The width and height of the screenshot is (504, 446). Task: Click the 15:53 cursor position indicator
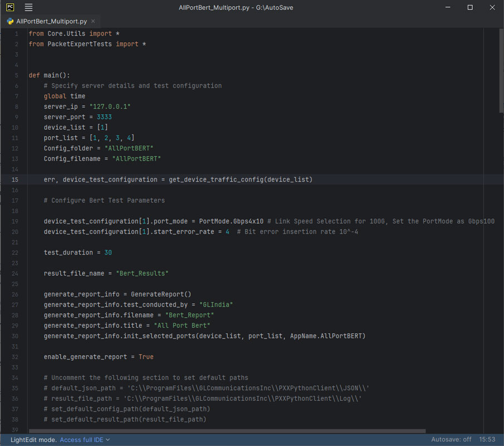pos(487,439)
